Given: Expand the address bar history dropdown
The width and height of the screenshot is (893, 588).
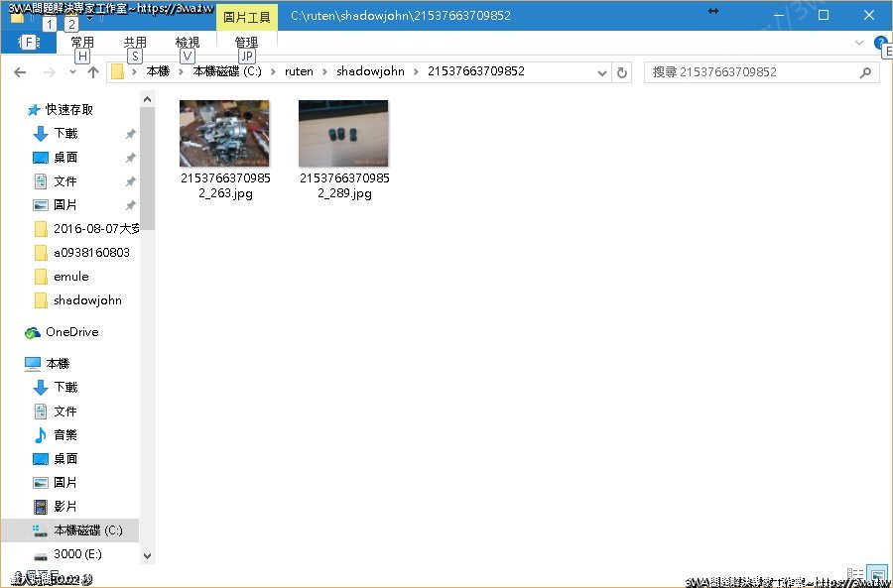Looking at the screenshot, I should (x=601, y=72).
